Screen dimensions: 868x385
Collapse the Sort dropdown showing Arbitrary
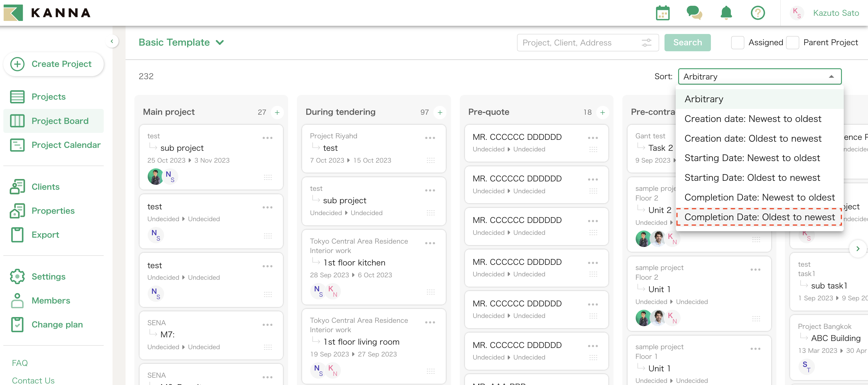[x=759, y=76]
